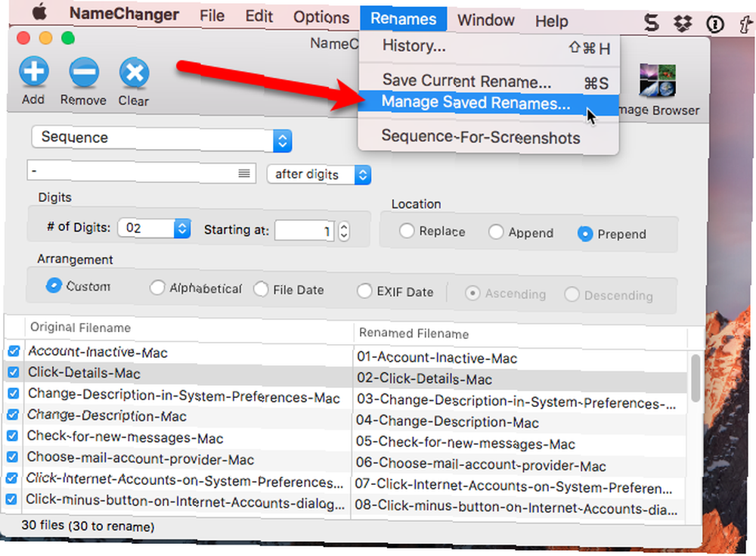Click the S status icon in menu bar
Viewport: 756px width, 556px height.
click(x=652, y=22)
